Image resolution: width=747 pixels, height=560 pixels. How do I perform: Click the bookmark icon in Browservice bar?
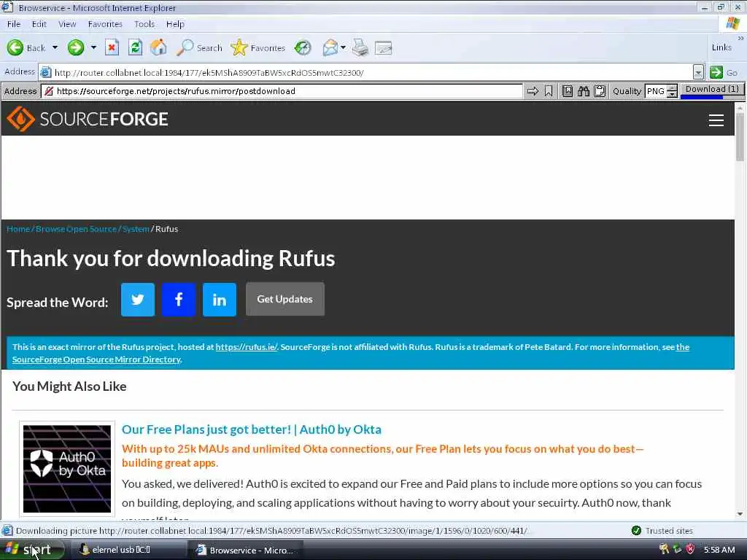click(549, 91)
